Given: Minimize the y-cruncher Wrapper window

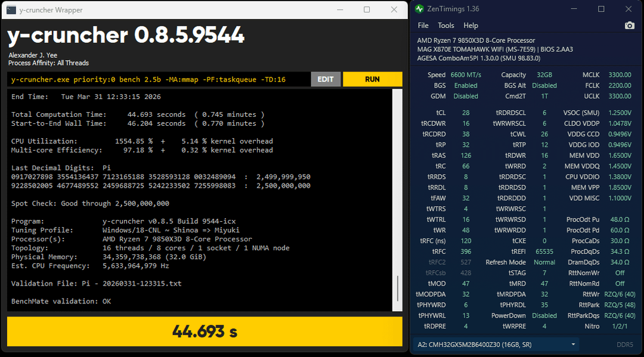Looking at the screenshot, I should point(340,10).
